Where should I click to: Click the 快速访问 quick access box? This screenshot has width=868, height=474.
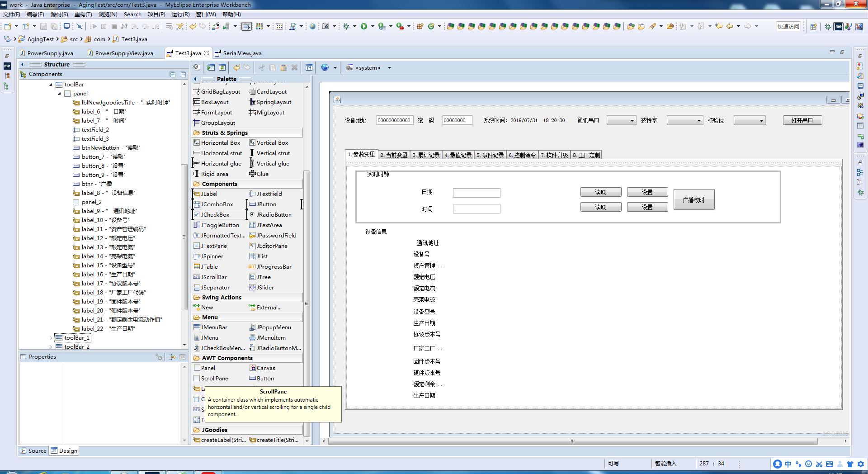point(788,27)
